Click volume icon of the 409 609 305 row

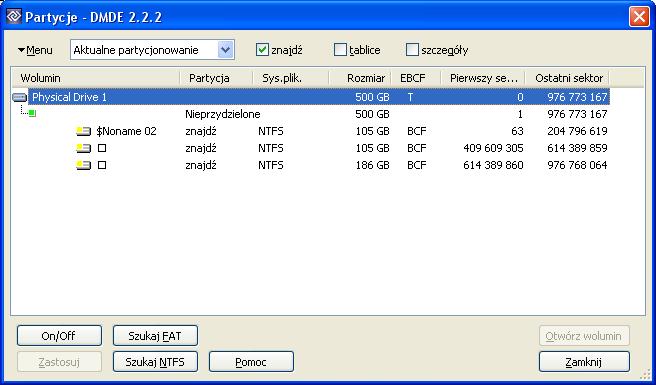pos(83,148)
